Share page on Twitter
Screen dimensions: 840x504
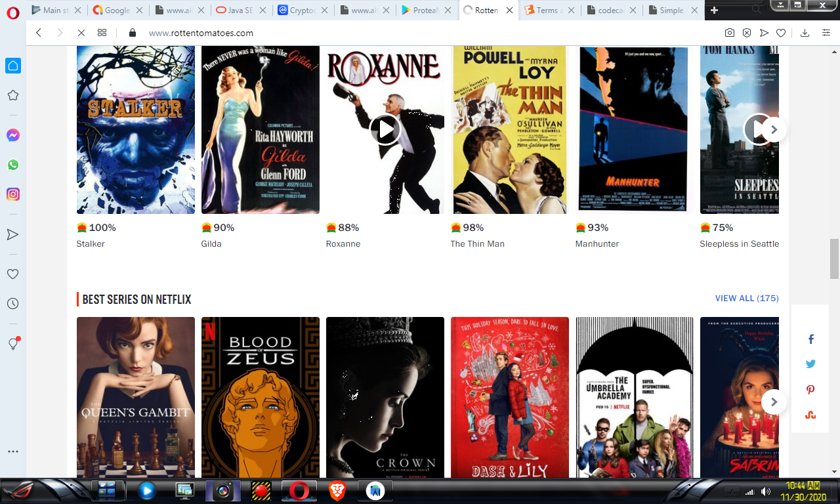[810, 364]
